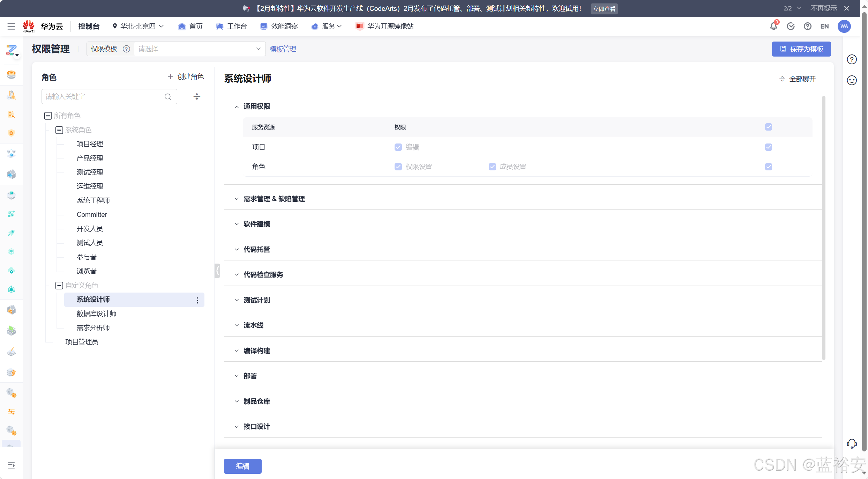Viewport: 868px width, 479px height.
Task: Click the 保存为模板 button
Action: 801,49
